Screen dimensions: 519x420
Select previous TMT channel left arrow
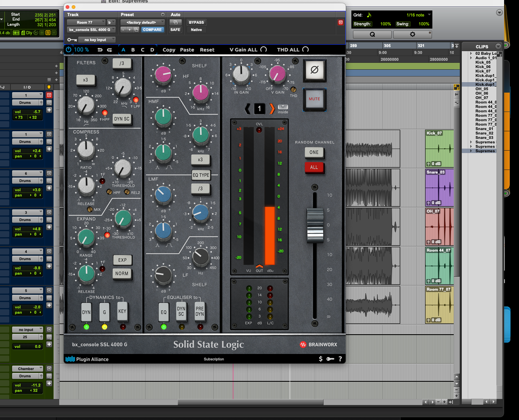[x=248, y=108]
